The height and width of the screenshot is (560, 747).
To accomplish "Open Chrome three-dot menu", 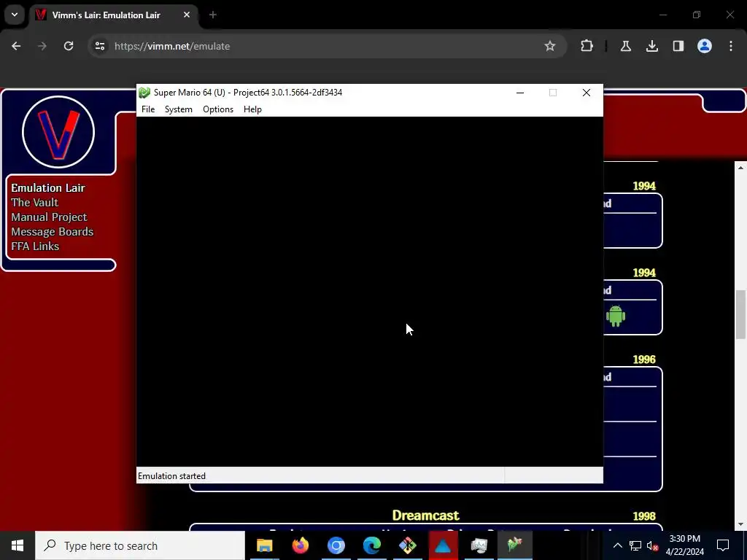I will [x=731, y=46].
